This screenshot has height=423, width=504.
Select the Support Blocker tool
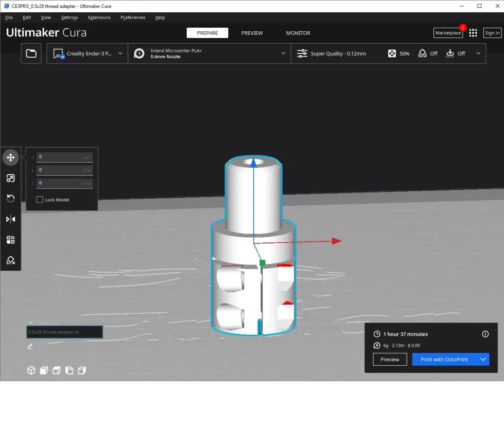pyautogui.click(x=11, y=260)
